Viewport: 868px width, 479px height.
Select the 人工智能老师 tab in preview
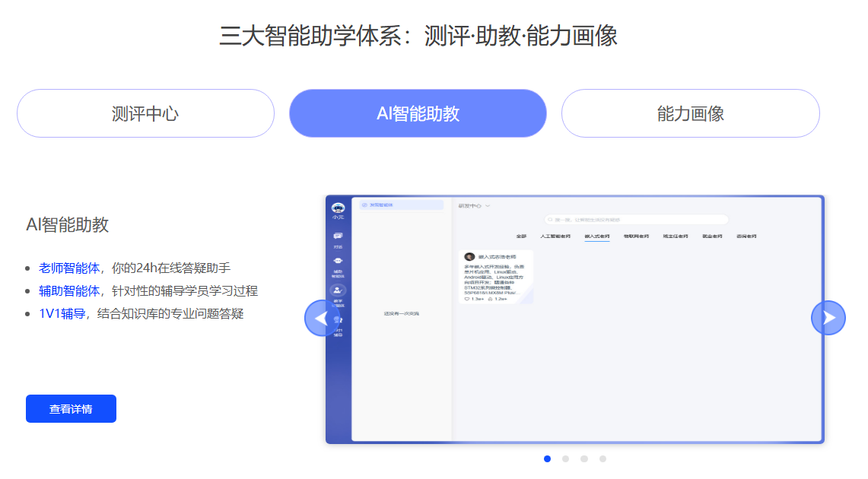click(555, 236)
